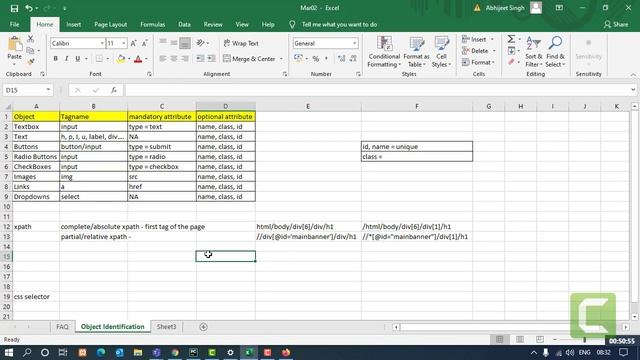Open the Orientation text rotation icon

[x=200, y=43]
